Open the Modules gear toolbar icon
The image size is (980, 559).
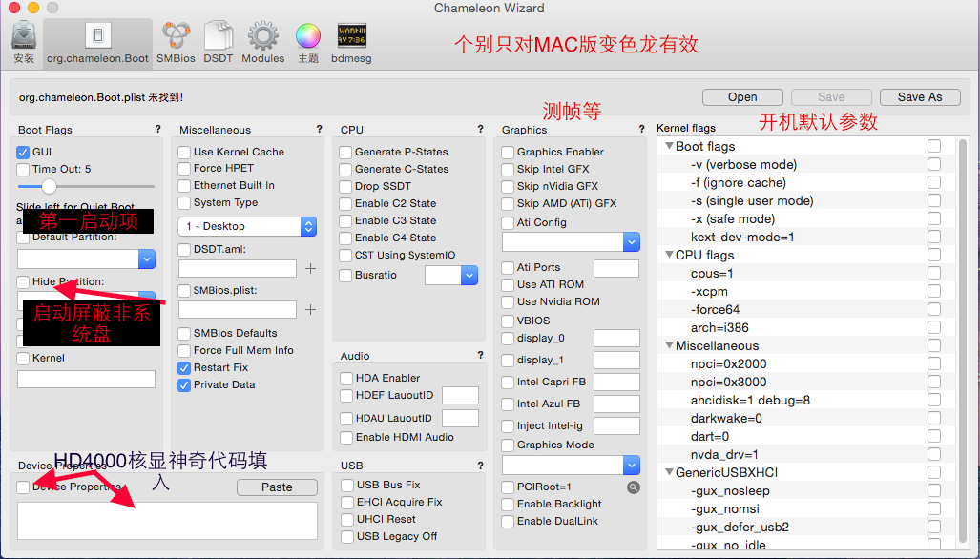(x=263, y=43)
